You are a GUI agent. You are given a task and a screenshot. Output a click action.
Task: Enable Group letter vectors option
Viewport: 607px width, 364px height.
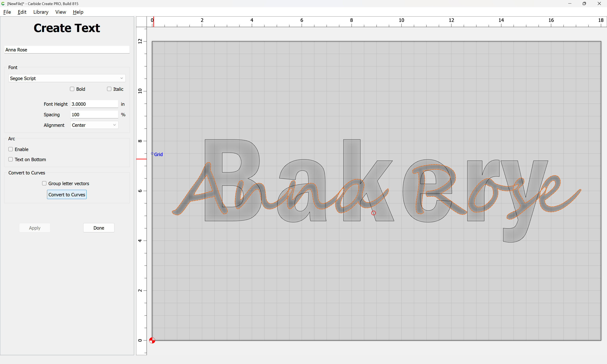[44, 183]
